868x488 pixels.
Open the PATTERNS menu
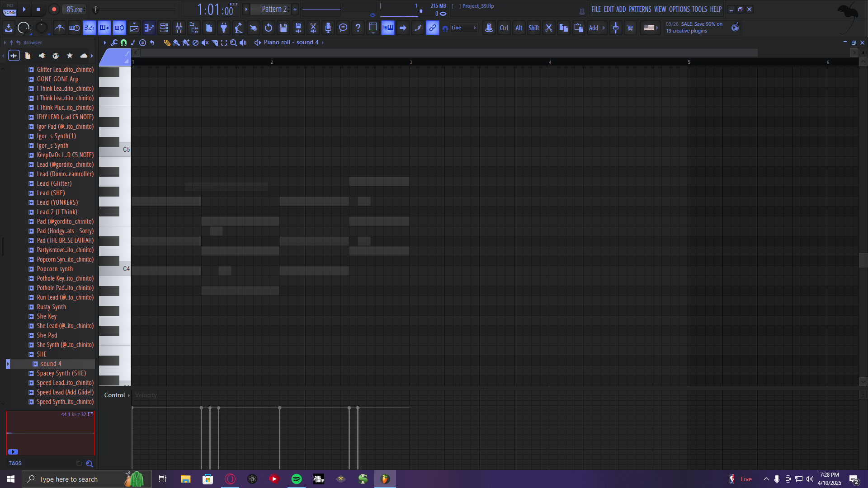[640, 9]
